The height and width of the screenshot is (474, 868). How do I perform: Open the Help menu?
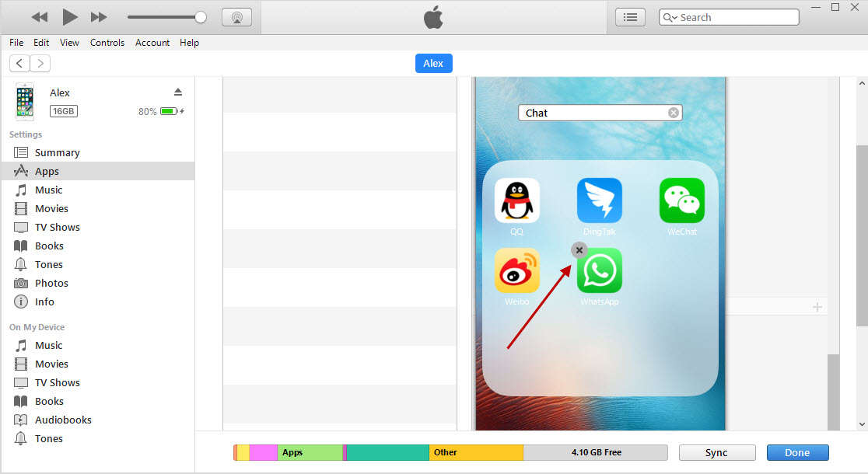coord(189,43)
